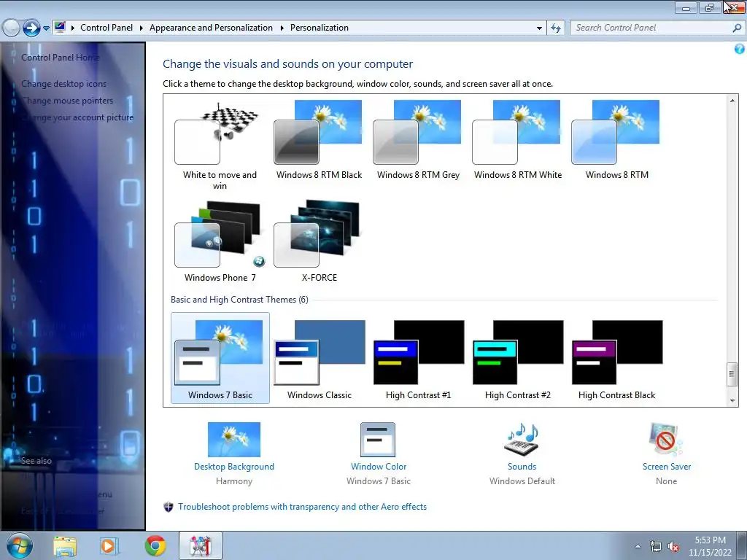The width and height of the screenshot is (747, 560).
Task: Open the clock showing 5:53 PM
Action: [x=710, y=545]
